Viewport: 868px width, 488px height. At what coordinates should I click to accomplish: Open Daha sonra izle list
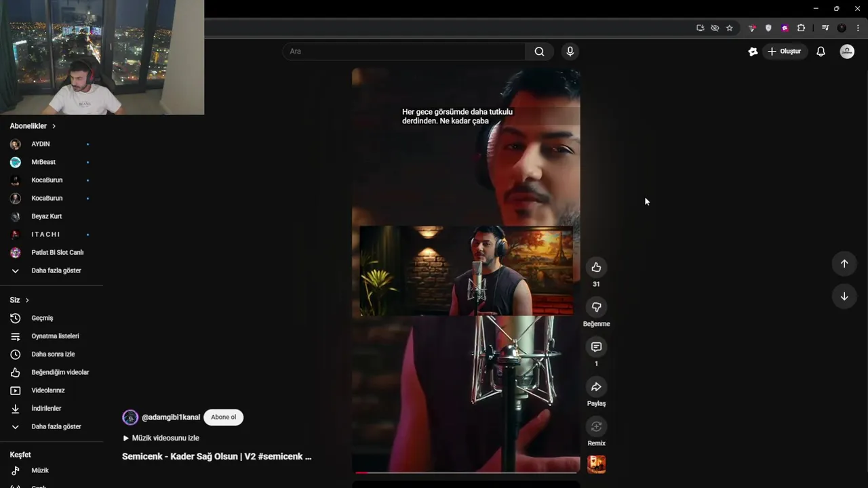point(52,354)
